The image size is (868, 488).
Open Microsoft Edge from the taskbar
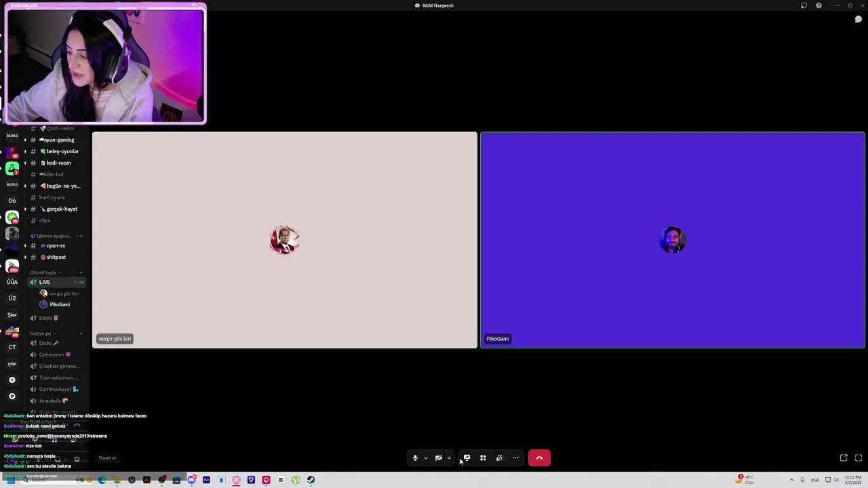[x=102, y=480]
